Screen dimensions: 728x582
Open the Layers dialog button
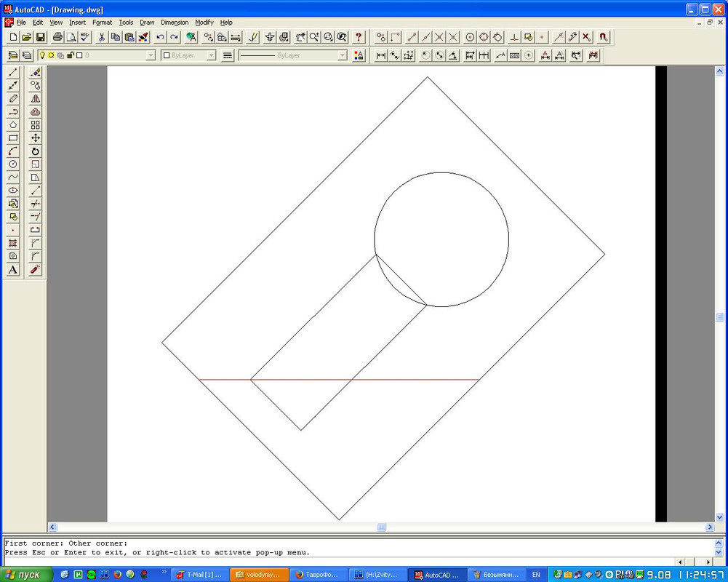(x=27, y=56)
